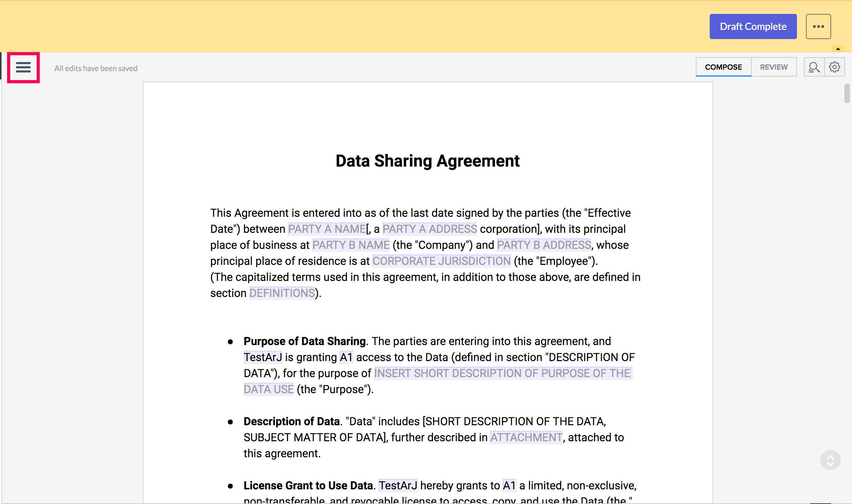Screen dimensions: 852x504
Task: Click the highlighted A1 field
Action: 346,357
